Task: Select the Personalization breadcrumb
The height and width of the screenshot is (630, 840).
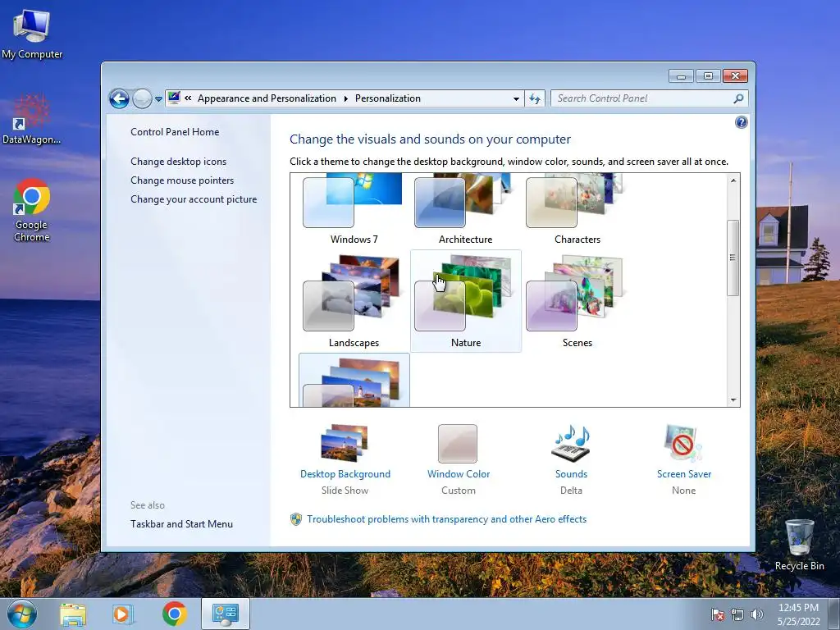Action: coord(388,98)
